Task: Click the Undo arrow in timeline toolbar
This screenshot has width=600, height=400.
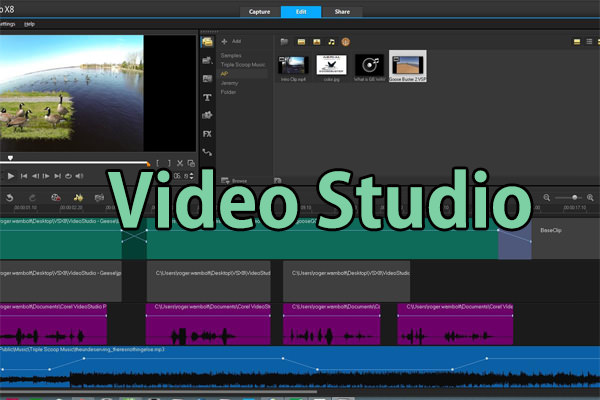Action: tap(8, 197)
